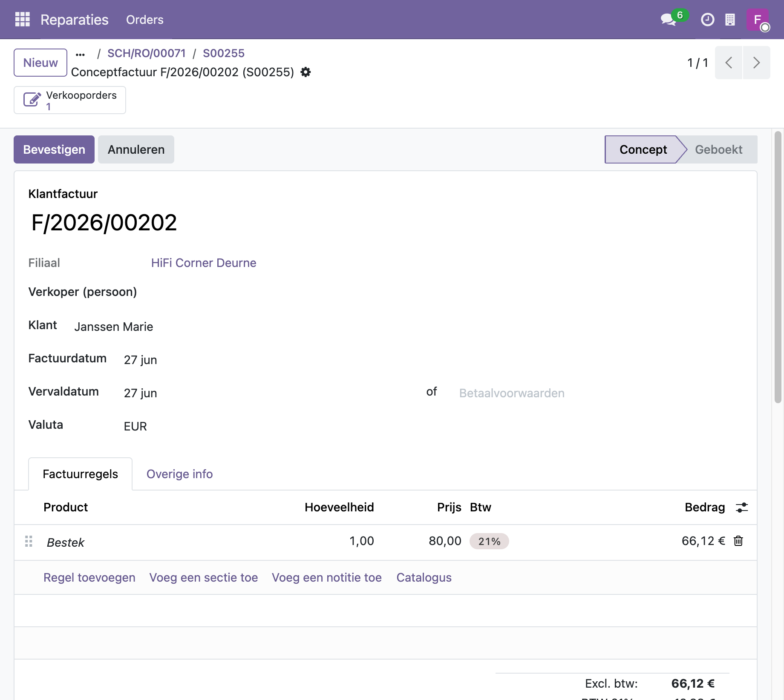Open the activities clock icon
The width and height of the screenshot is (784, 700).
pos(707,20)
